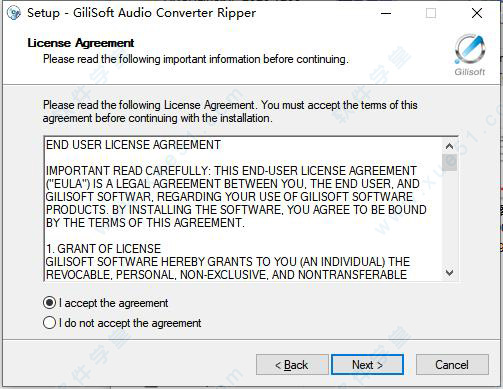Screen dimensions: 503x389
Task: Click the "1. GRANT OF LICENSE" line
Action: pyautogui.click(x=103, y=249)
